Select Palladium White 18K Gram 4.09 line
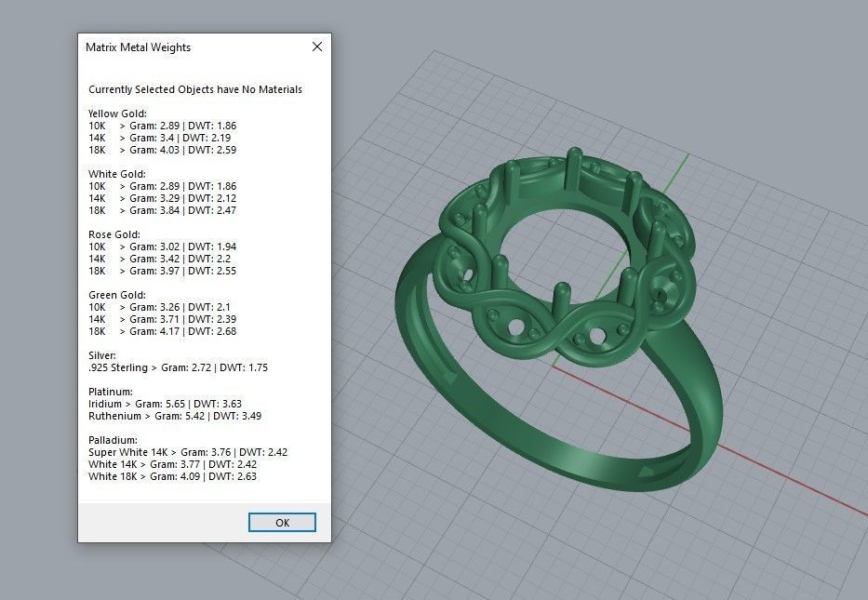Viewport: 868px width, 600px height. click(172, 476)
